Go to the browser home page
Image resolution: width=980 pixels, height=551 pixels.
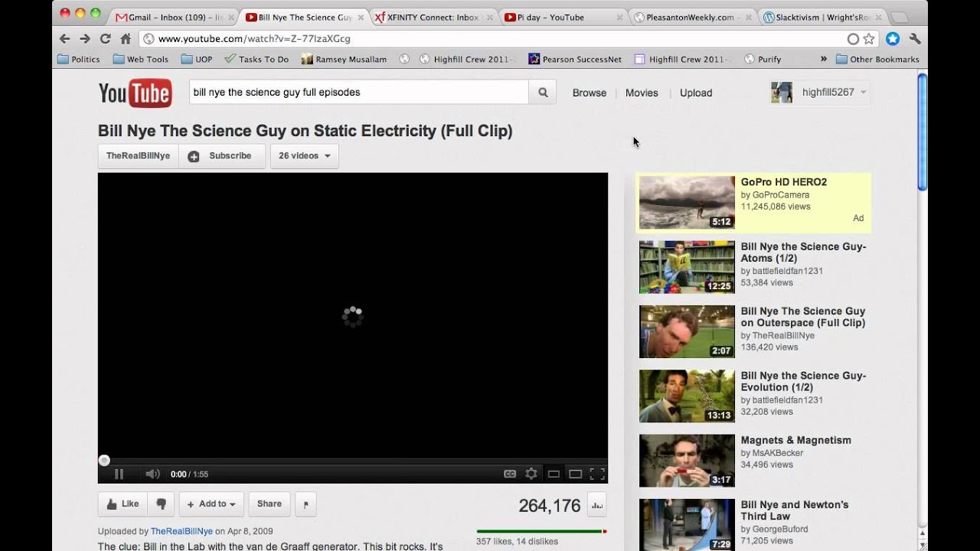point(126,38)
